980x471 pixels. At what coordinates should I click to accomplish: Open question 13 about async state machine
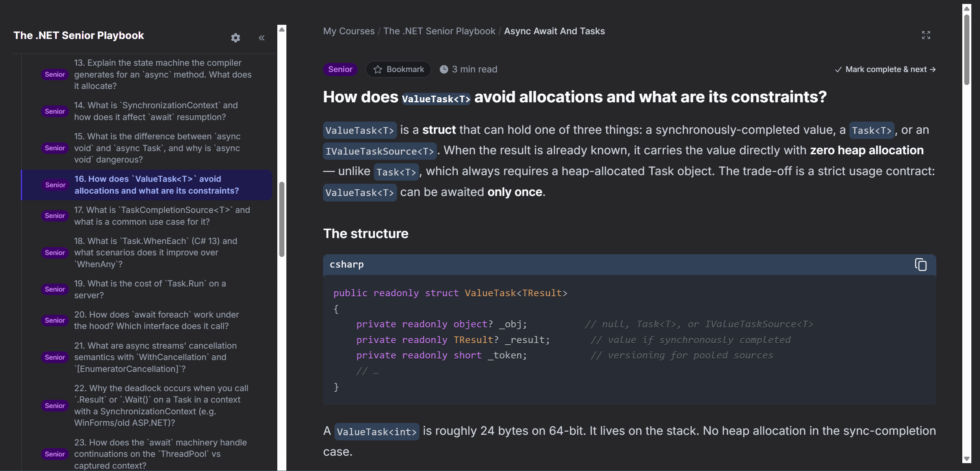[x=147, y=74]
